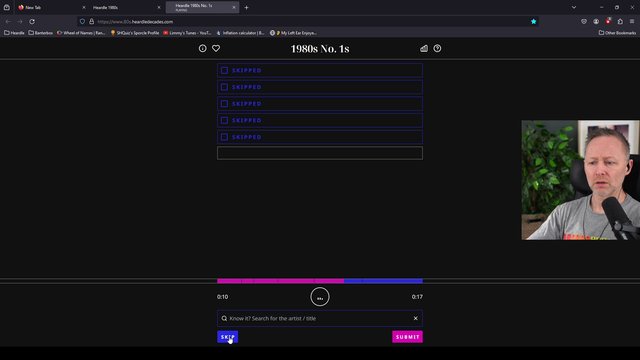Screen dimensions: 640x360
Task: Open a new browser tab with plus
Action: (247, 7)
